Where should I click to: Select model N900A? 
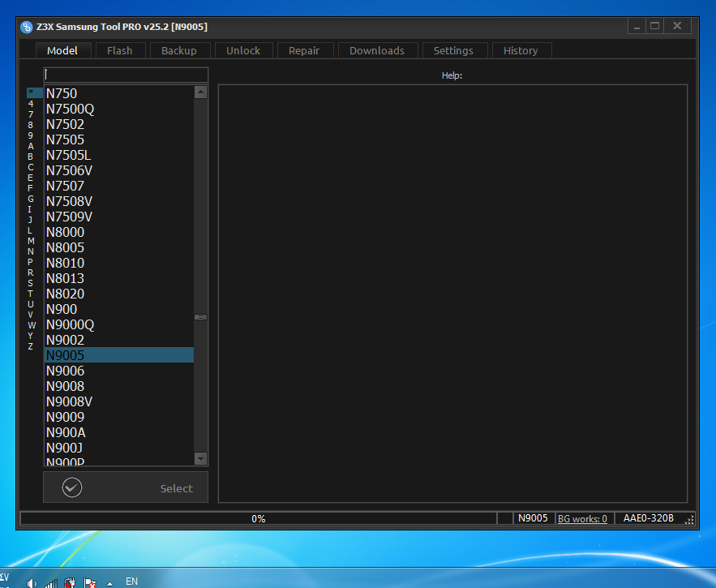point(119,432)
